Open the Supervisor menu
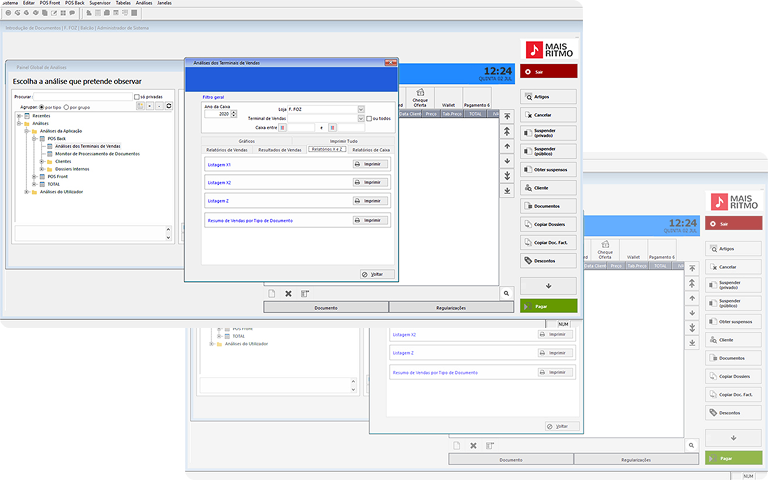 [100, 3]
